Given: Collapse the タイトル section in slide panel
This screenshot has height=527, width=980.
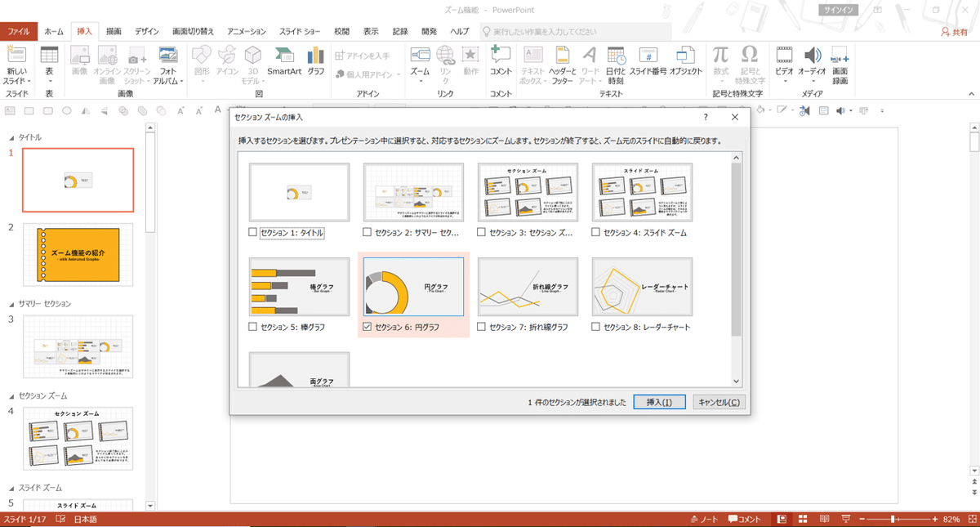Looking at the screenshot, I should coord(11,137).
